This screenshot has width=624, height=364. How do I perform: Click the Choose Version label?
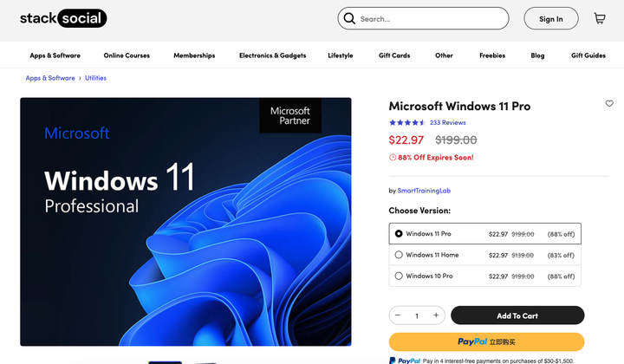(419, 211)
